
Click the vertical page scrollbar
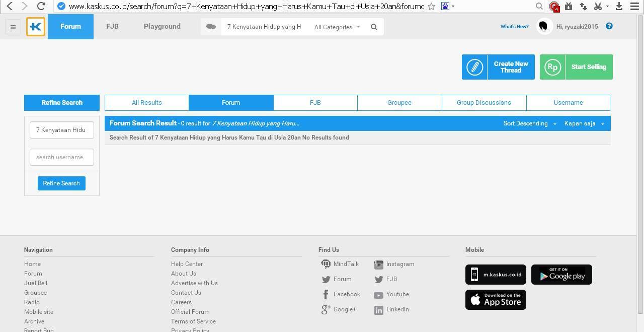[x=640, y=164]
